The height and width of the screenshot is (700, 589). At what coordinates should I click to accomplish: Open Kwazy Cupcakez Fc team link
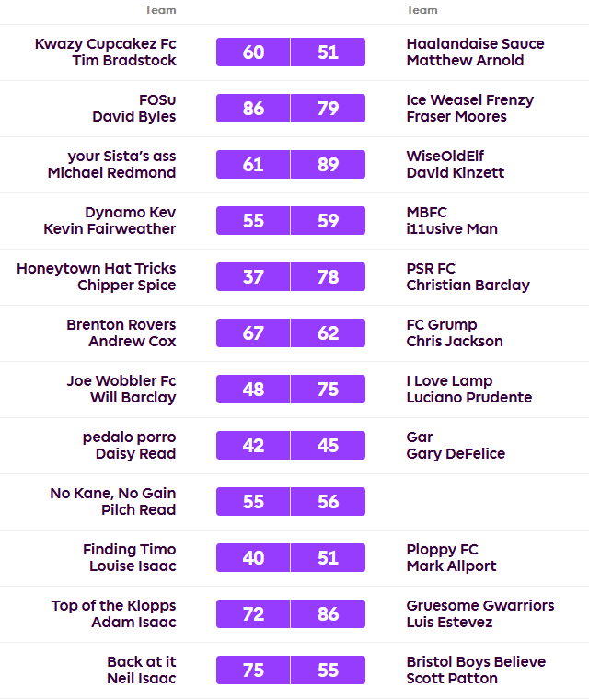pos(105,44)
